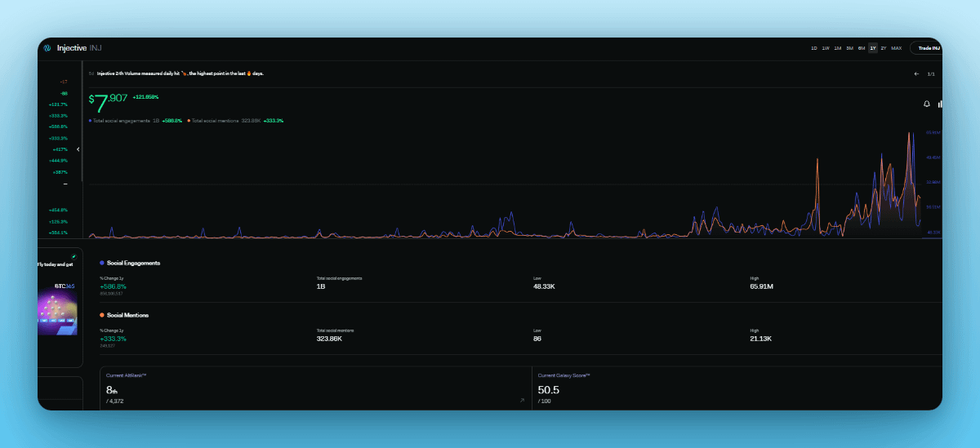
Task: Select the 1D time range
Action: [813, 48]
